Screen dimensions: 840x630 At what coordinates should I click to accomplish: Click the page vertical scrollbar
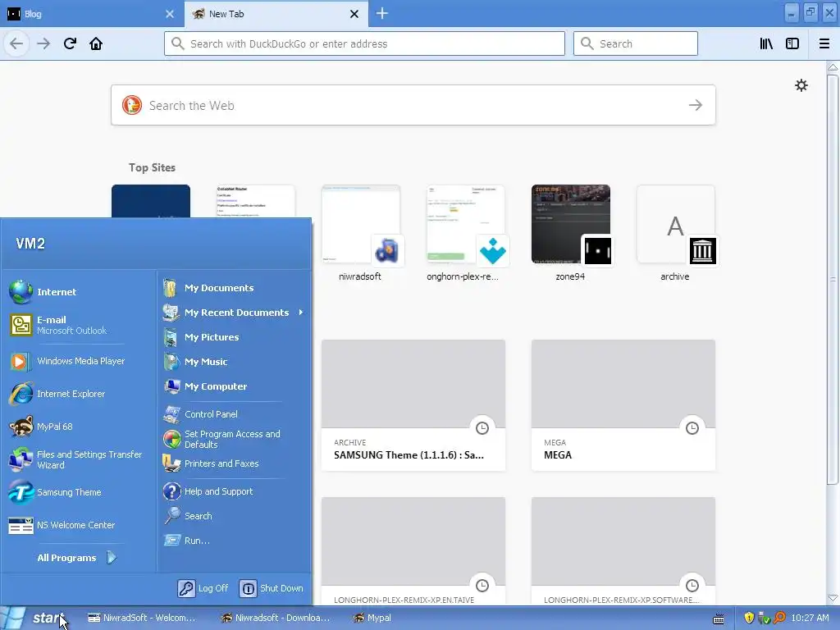(x=832, y=279)
